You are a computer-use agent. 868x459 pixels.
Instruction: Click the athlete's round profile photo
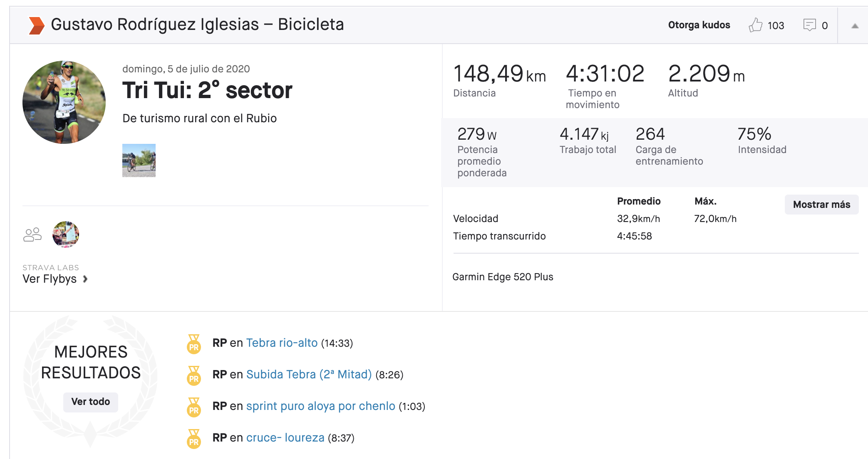pos(64,102)
